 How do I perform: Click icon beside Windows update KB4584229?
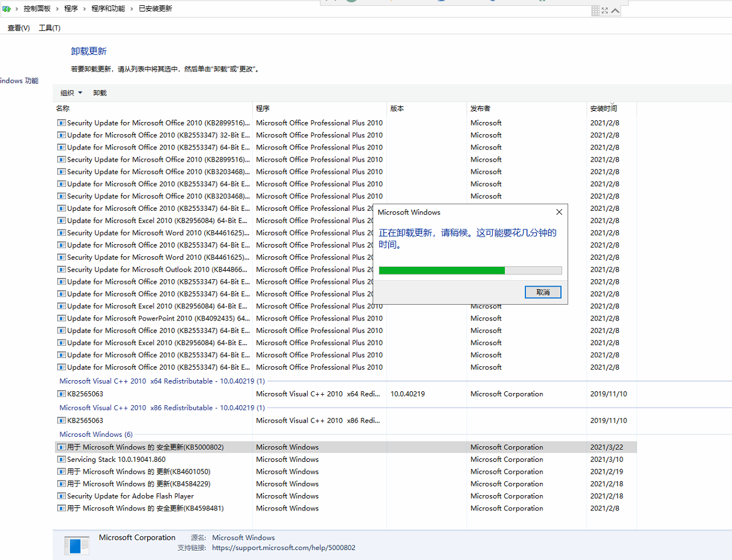tap(61, 484)
